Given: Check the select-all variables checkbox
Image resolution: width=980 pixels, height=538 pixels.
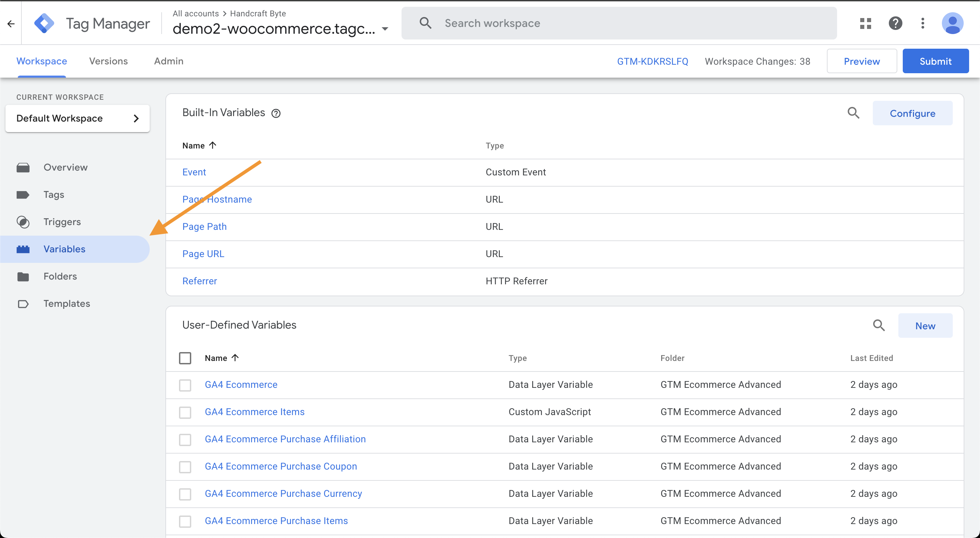Looking at the screenshot, I should [185, 358].
